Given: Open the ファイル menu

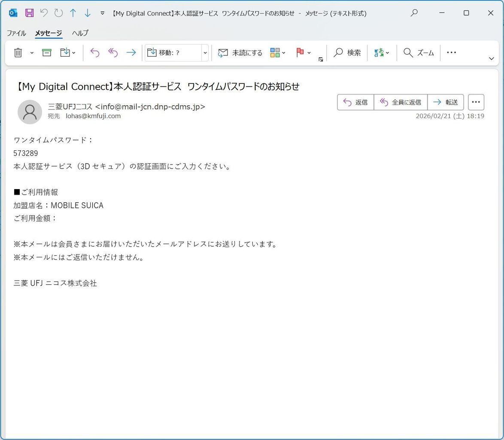Looking at the screenshot, I should tap(16, 33).
